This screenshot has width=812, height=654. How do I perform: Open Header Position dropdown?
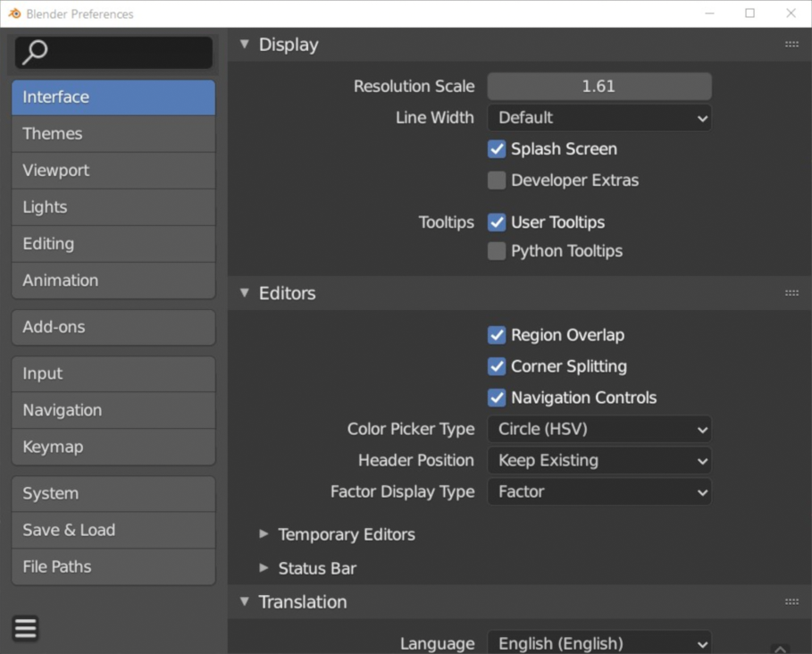(599, 460)
